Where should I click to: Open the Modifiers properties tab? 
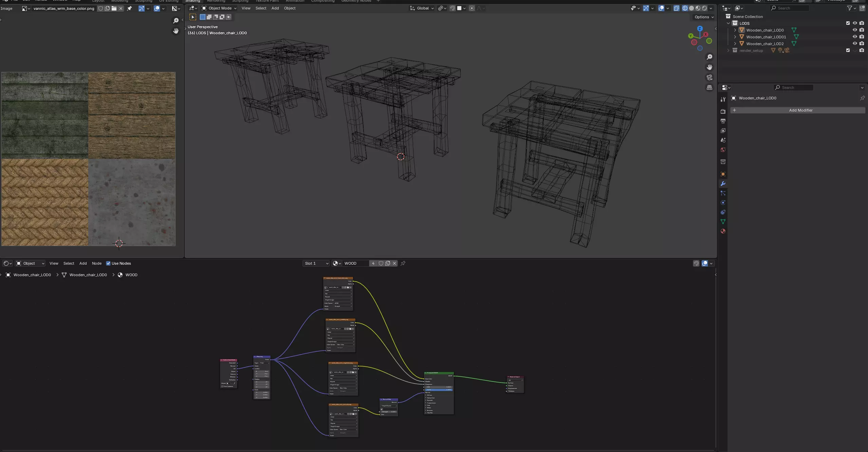[723, 184]
